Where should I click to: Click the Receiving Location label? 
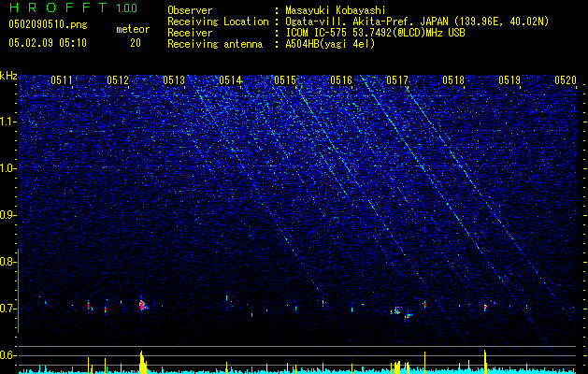pyautogui.click(x=218, y=22)
